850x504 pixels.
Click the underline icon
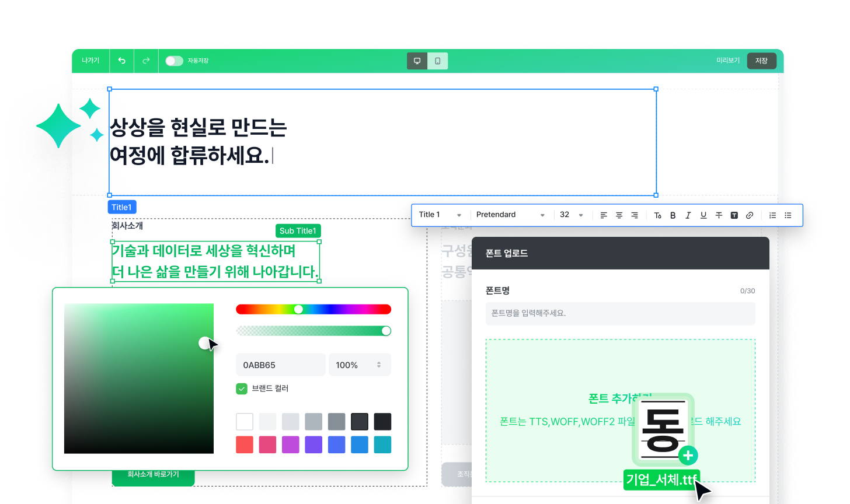click(703, 215)
